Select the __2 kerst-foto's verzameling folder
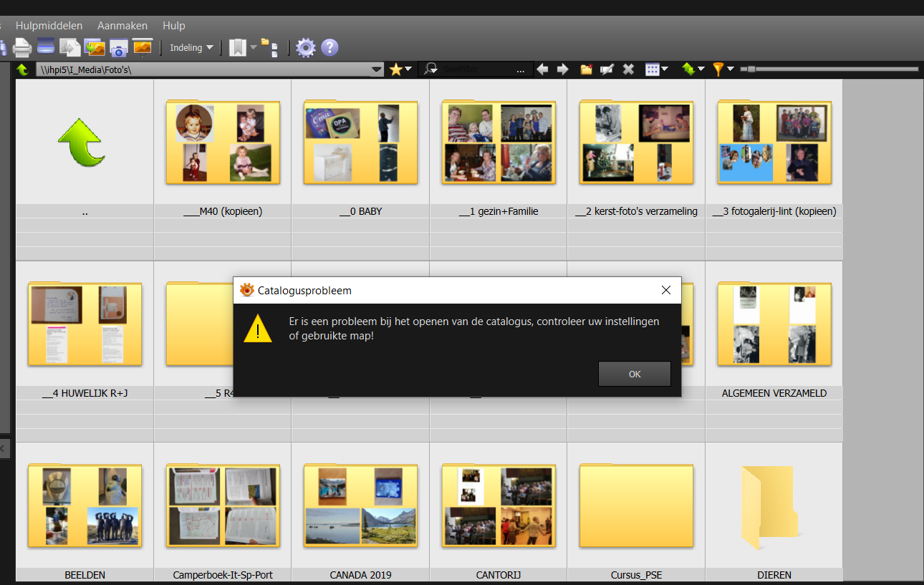This screenshot has height=585, width=924. 636,142
